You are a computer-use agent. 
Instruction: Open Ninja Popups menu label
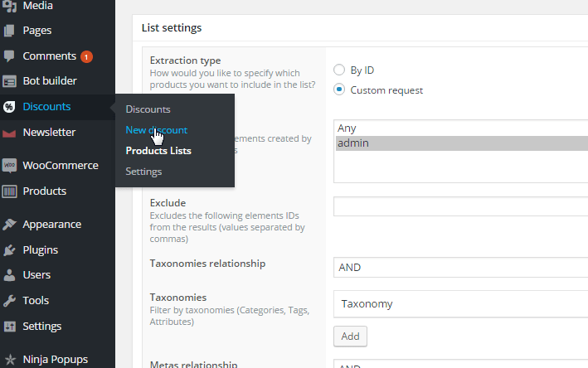point(55,360)
